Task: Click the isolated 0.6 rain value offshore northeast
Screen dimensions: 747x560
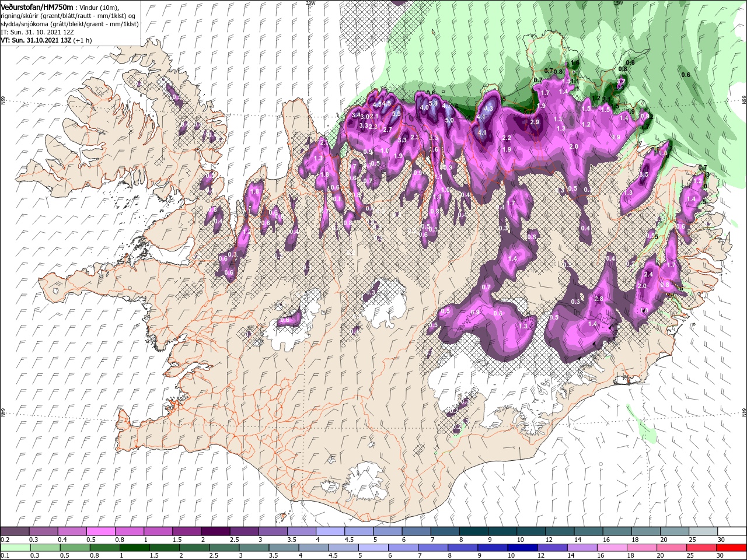Action: 686,75
